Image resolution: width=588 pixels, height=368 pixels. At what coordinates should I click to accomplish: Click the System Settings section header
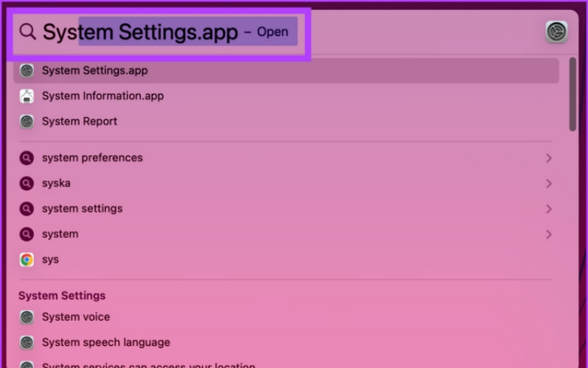tap(62, 296)
